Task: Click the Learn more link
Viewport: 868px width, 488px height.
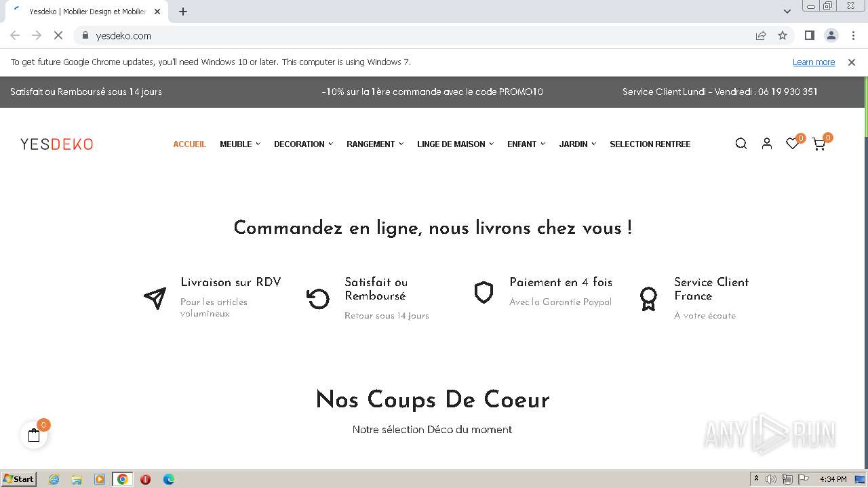Action: [814, 62]
